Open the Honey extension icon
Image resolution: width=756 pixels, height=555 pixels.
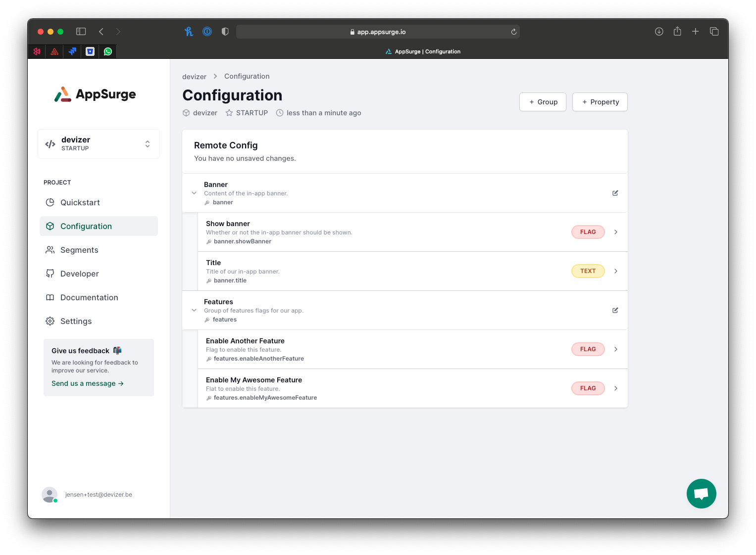pos(189,32)
